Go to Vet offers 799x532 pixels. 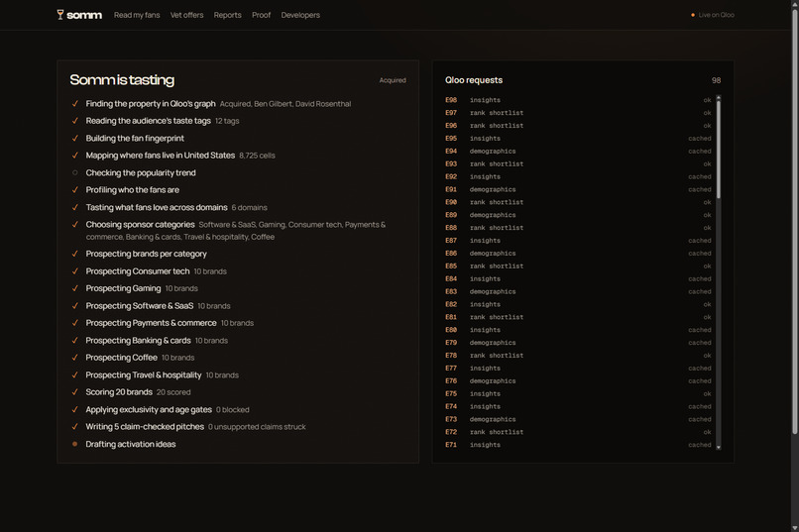tap(186, 15)
